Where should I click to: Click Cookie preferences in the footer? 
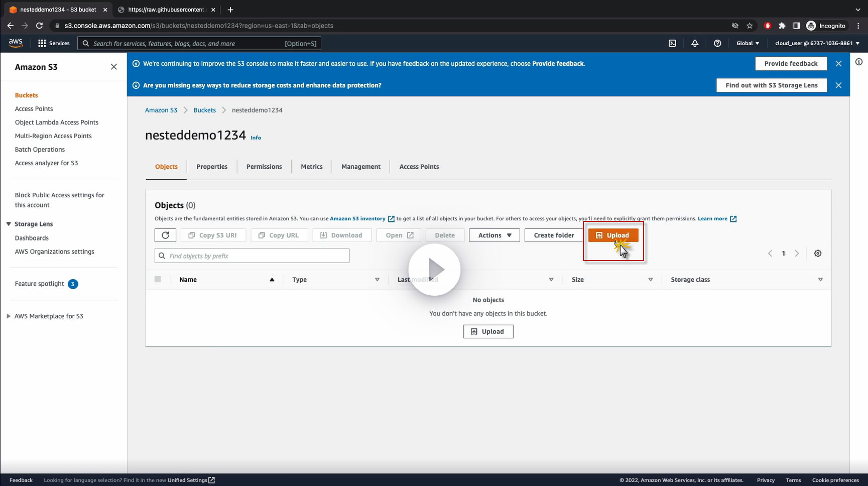tap(835, 480)
